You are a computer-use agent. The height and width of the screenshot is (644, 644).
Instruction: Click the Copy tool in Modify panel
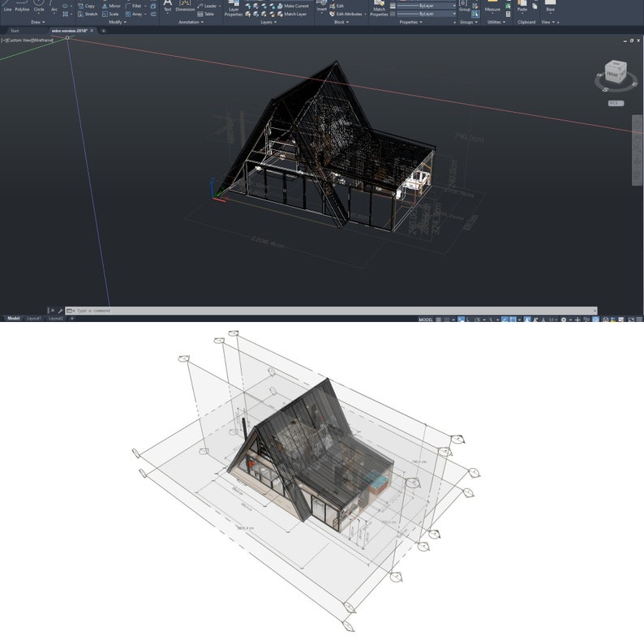(87, 6)
